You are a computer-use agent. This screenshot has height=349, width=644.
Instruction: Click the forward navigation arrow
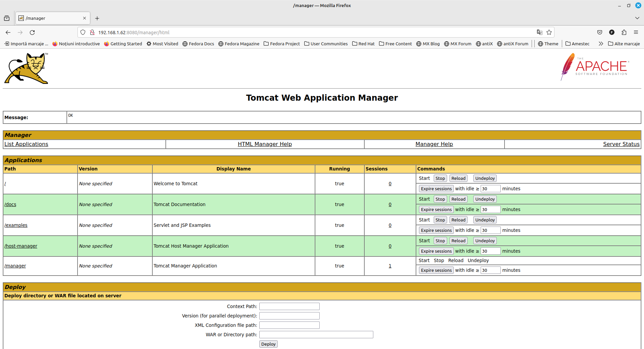(20, 33)
